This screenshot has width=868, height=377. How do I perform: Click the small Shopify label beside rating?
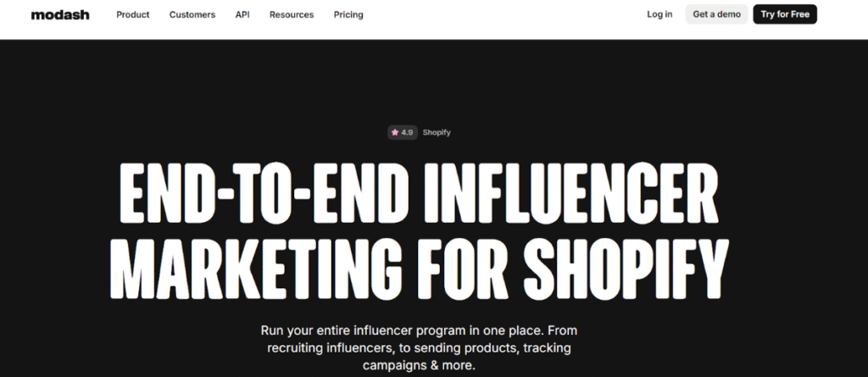[x=437, y=132]
